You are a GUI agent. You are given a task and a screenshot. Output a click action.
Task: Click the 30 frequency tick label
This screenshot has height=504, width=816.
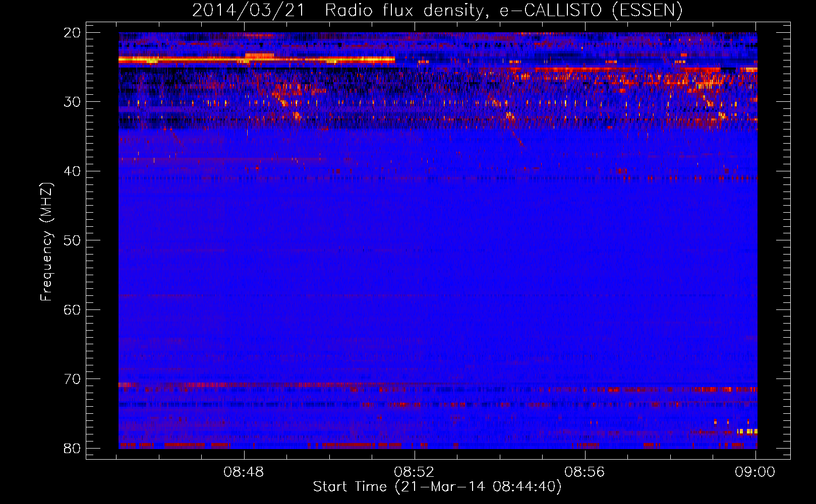coord(72,102)
